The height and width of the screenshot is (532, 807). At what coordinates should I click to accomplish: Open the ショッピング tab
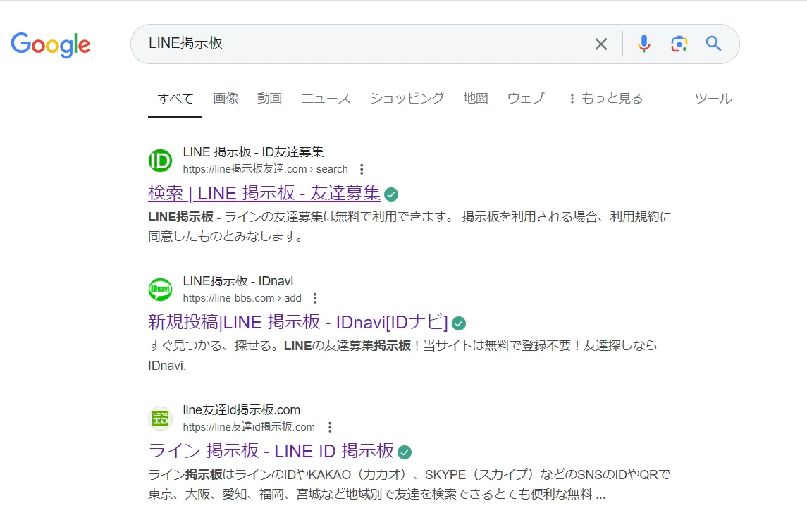(407, 98)
